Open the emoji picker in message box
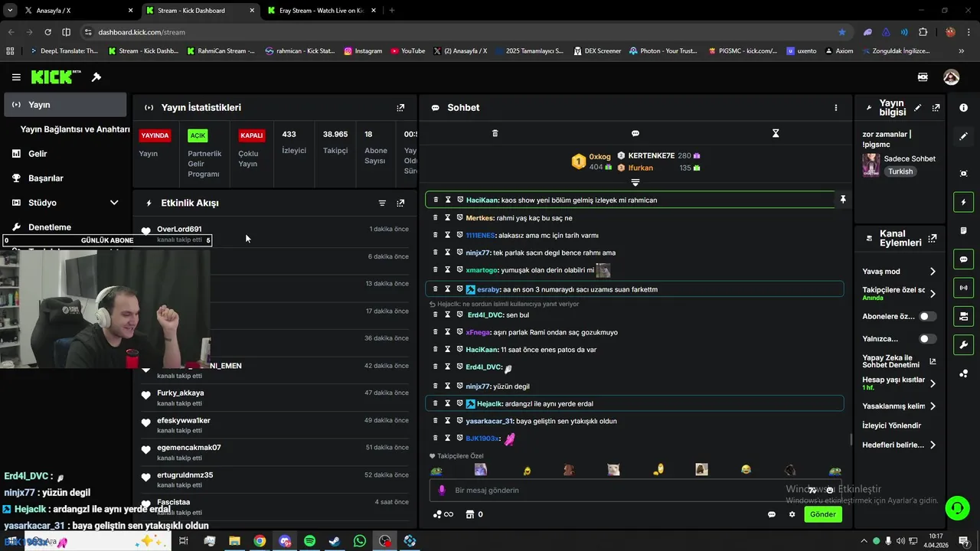 coord(830,491)
